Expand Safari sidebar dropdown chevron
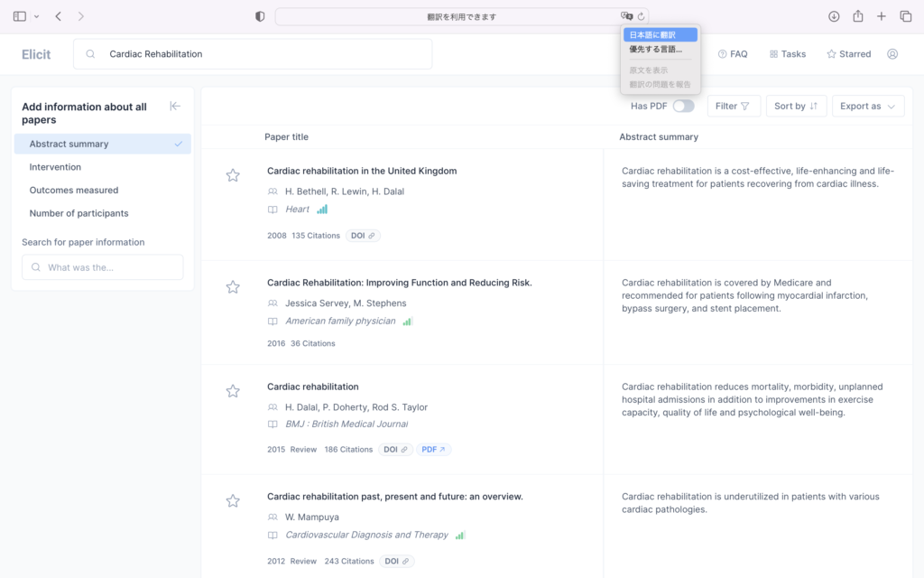The width and height of the screenshot is (924, 578). pos(36,16)
